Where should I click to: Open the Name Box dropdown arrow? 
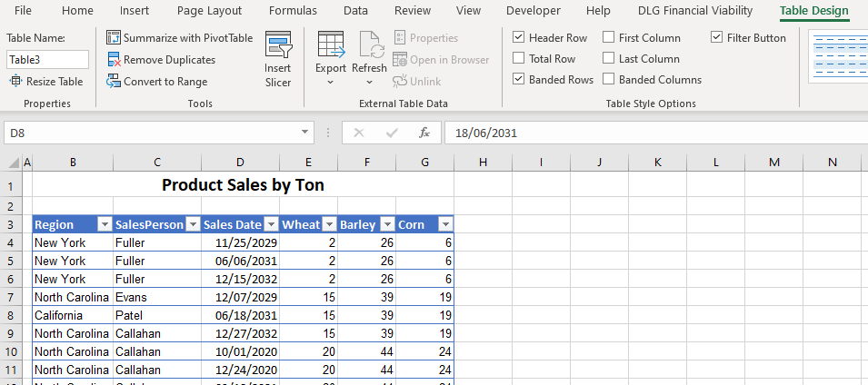[x=306, y=133]
